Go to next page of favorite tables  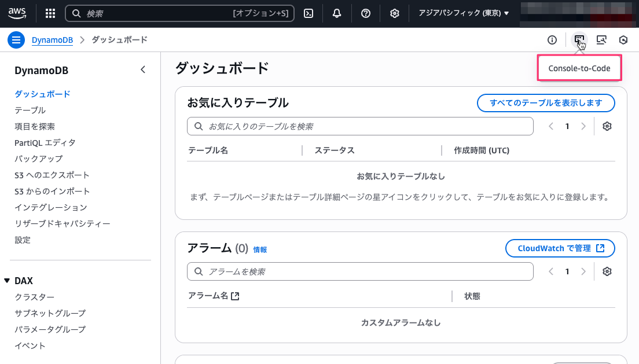click(x=583, y=126)
